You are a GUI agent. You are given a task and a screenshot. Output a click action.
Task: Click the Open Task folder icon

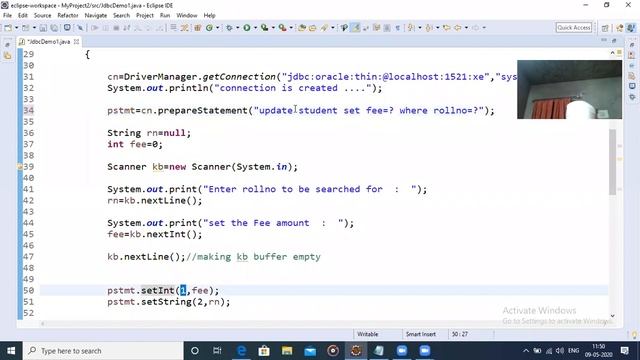click(x=313, y=28)
